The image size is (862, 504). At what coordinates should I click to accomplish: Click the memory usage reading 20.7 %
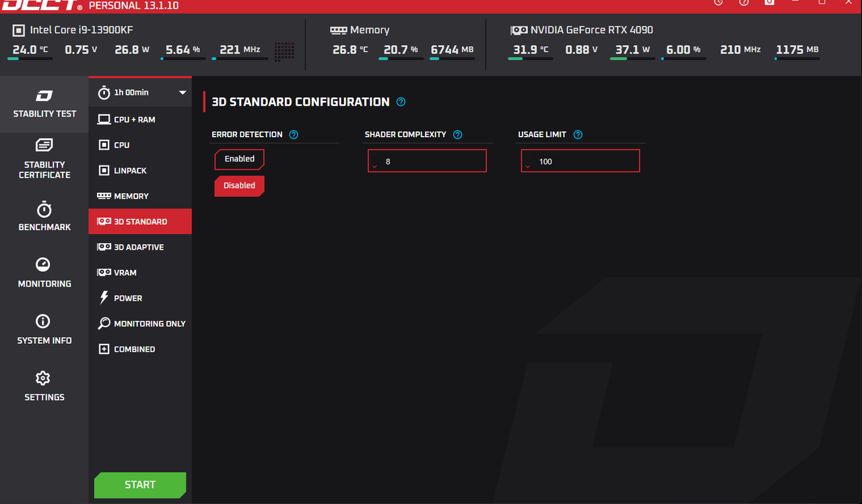[401, 50]
